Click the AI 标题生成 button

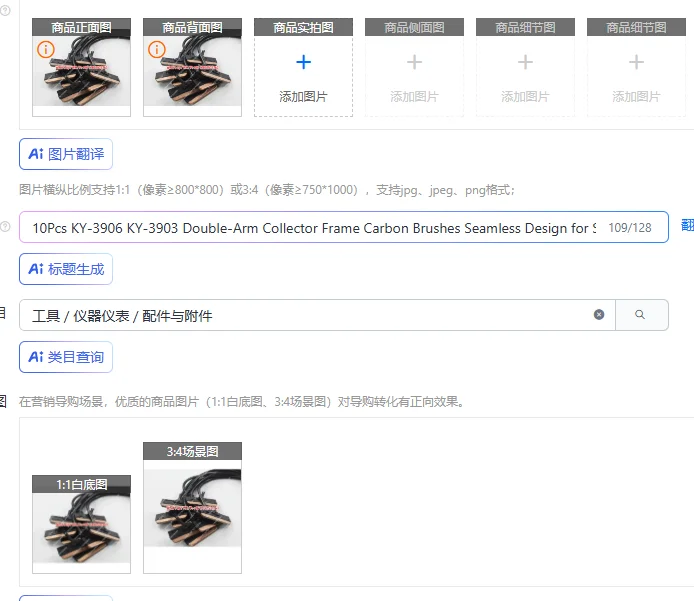[x=66, y=269]
